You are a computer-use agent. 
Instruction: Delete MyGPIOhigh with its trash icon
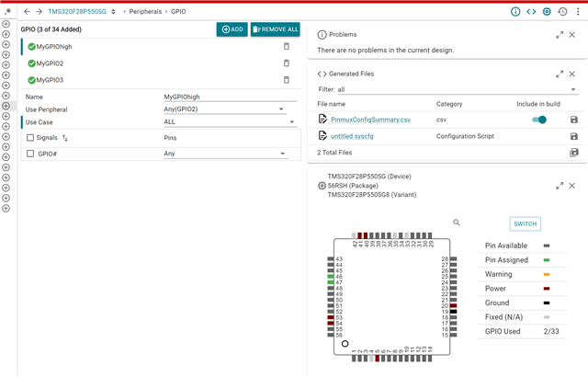pos(287,46)
